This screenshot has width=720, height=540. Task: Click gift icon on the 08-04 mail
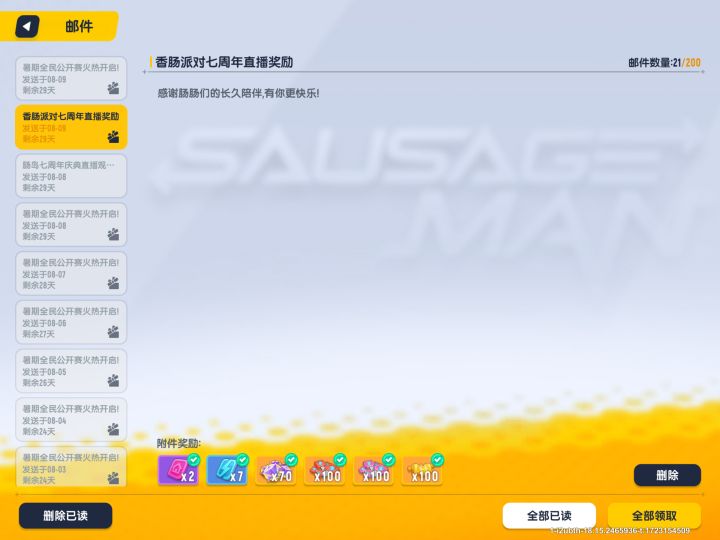click(113, 429)
